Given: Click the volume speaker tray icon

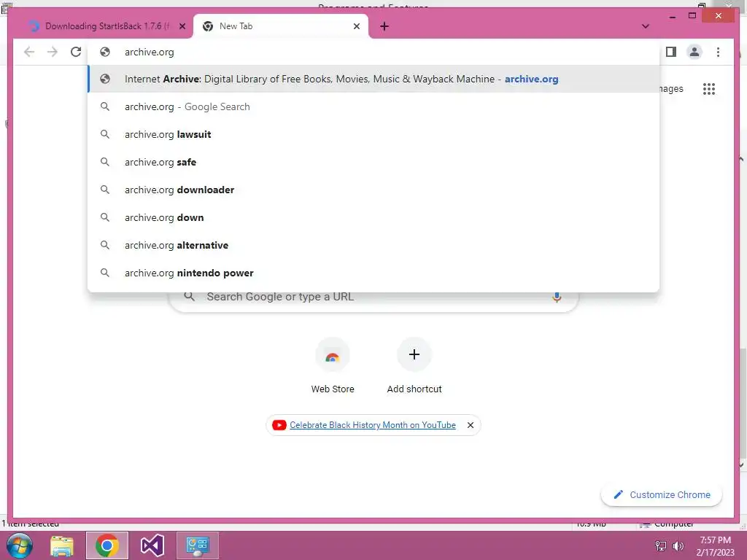Looking at the screenshot, I should point(678,546).
